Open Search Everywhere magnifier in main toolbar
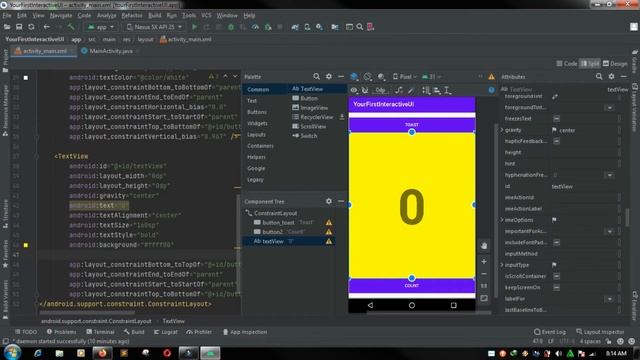This screenshot has height=360, width=640. pos(360,27)
